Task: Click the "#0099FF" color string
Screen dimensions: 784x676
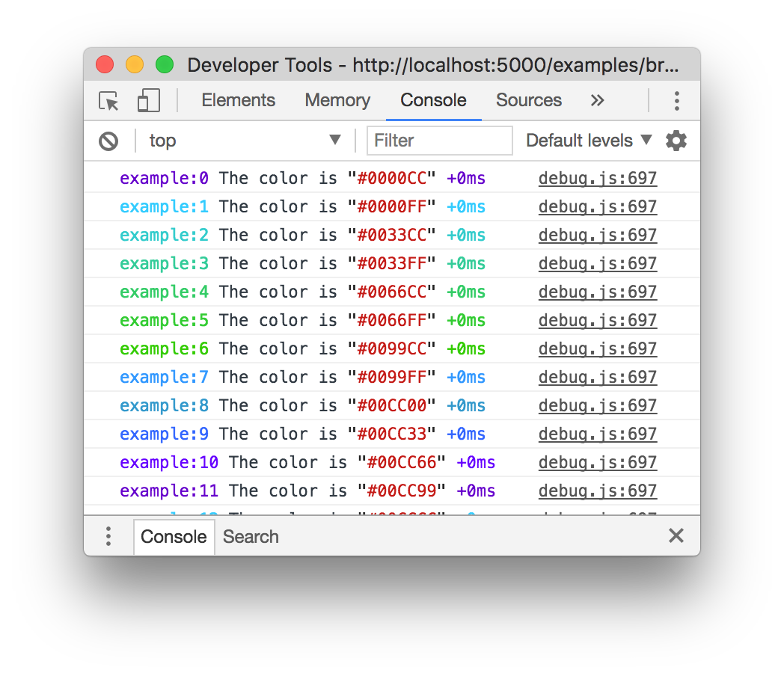Action: (x=392, y=378)
